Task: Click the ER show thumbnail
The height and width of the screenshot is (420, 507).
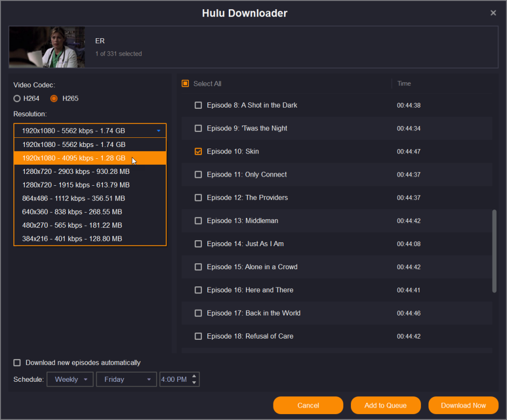Action: click(47, 47)
